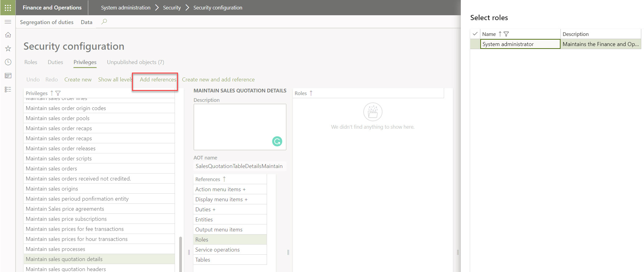Click the Grammarly icon in Description box
This screenshot has height=272, width=644.
[x=277, y=141]
